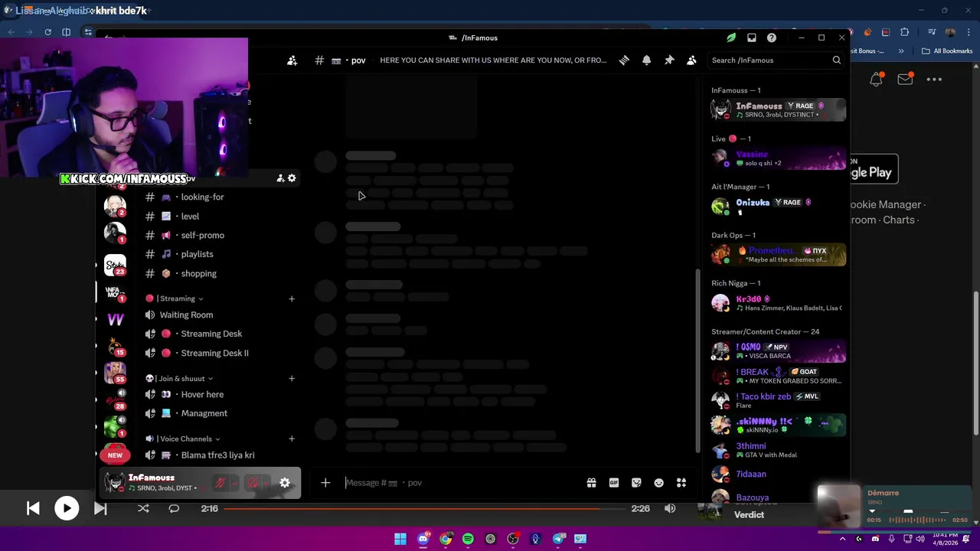Open the GIF picker

click(614, 483)
